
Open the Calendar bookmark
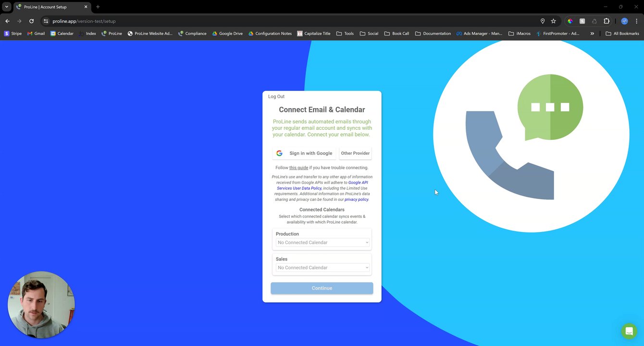click(x=62, y=34)
